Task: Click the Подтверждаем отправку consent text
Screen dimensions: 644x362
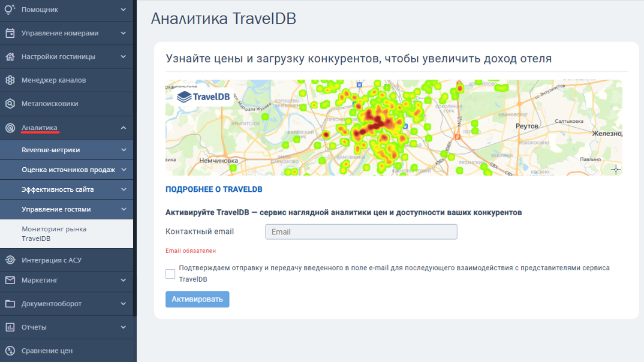Action: (x=395, y=273)
